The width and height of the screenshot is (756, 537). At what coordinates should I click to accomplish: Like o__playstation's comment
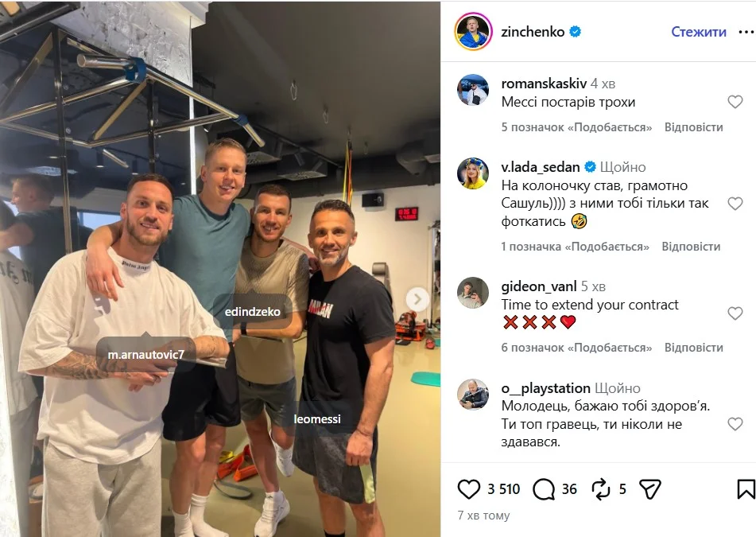pos(735,424)
